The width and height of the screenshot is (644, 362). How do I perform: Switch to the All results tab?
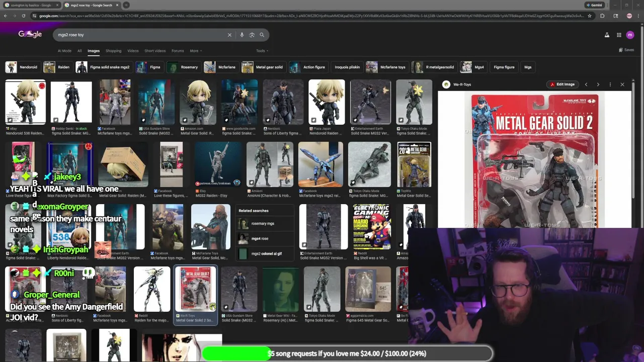79,51
